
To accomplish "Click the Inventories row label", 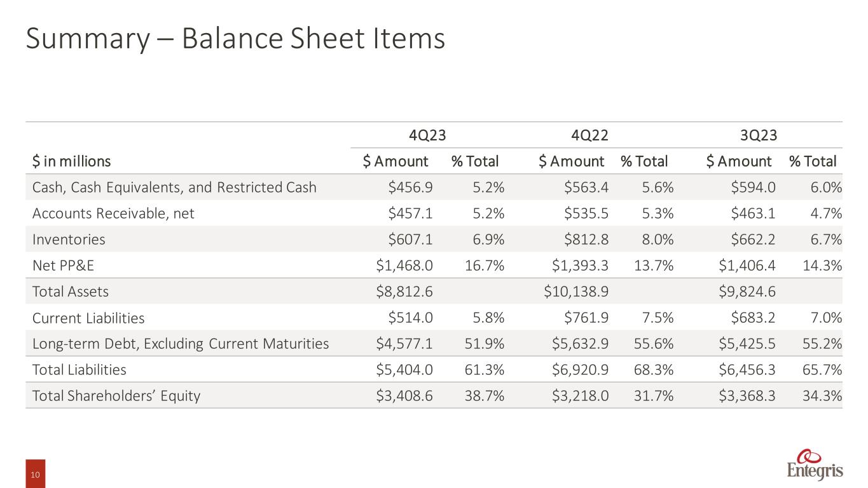I will point(69,240).
